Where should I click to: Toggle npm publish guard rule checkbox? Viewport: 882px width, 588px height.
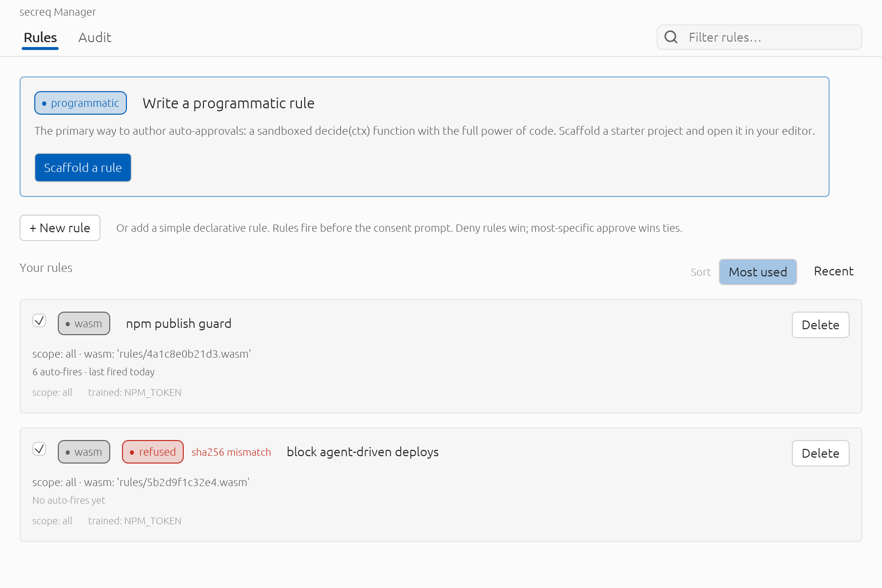click(39, 320)
